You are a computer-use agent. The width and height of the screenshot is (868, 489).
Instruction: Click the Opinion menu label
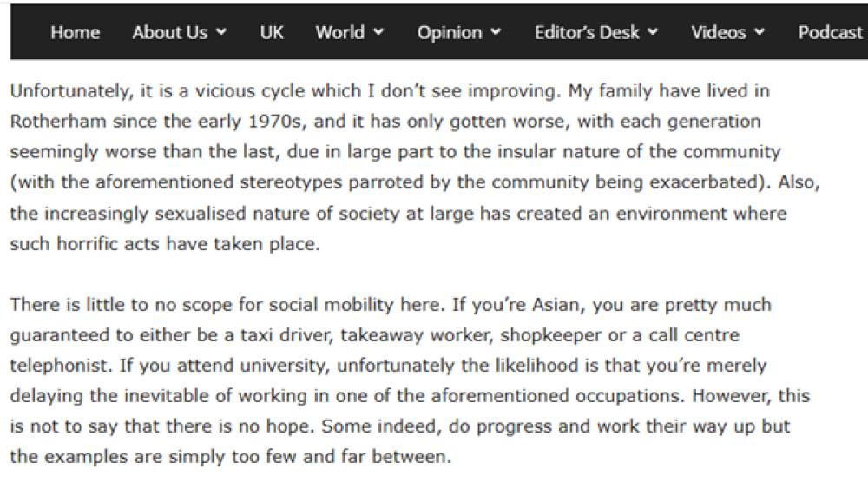(450, 33)
